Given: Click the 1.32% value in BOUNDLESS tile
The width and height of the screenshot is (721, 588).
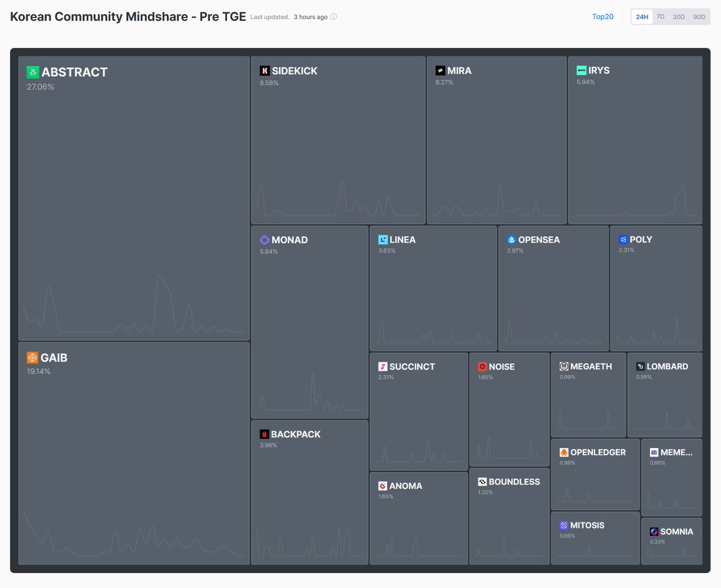Looking at the screenshot, I should (x=485, y=493).
